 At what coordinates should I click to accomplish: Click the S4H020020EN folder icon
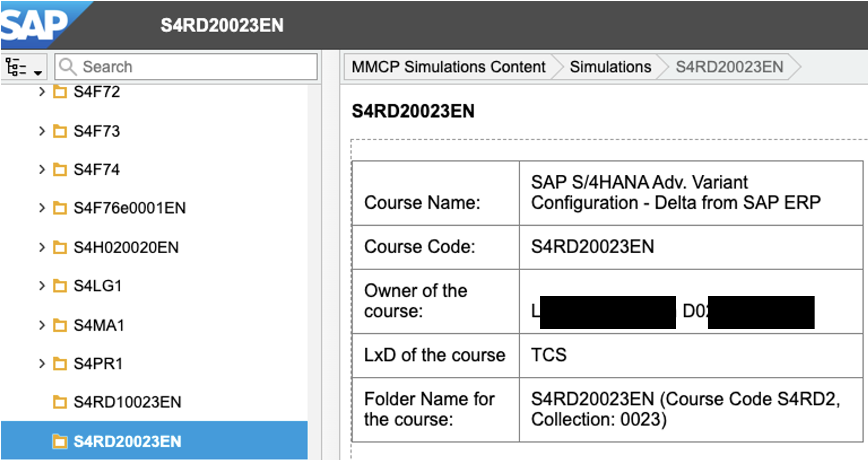pos(59,248)
